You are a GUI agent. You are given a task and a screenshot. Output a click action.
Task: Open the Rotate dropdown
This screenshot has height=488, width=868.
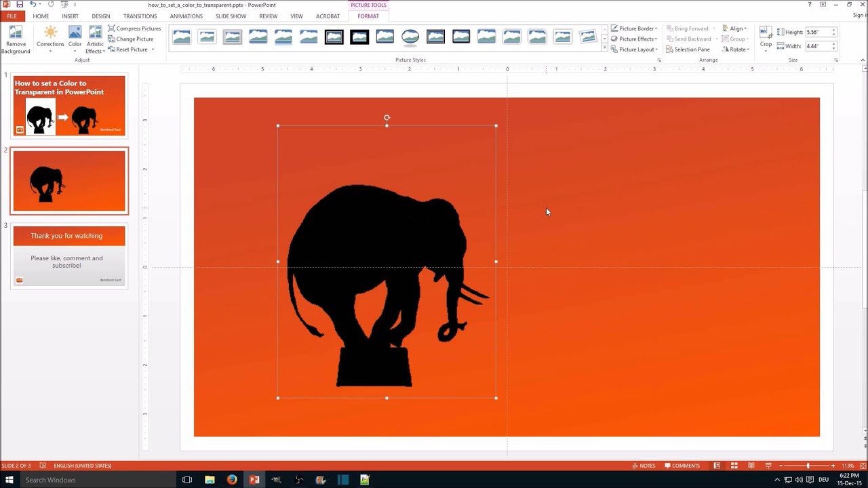(736, 49)
